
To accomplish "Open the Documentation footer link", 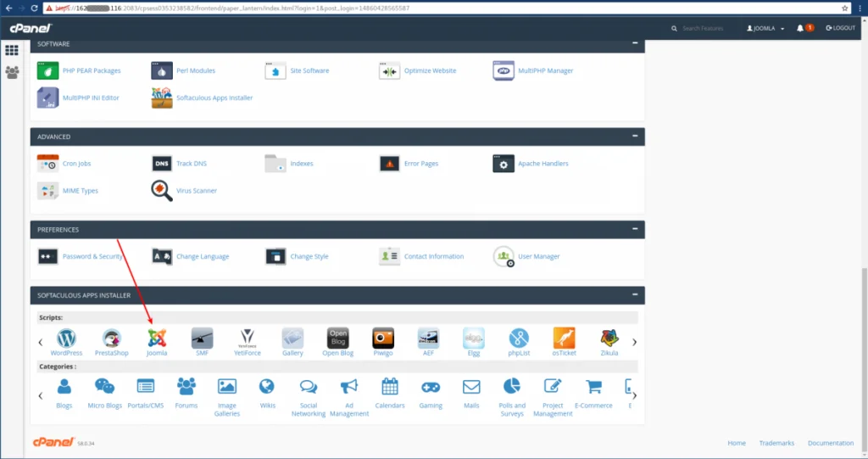I will click(831, 443).
